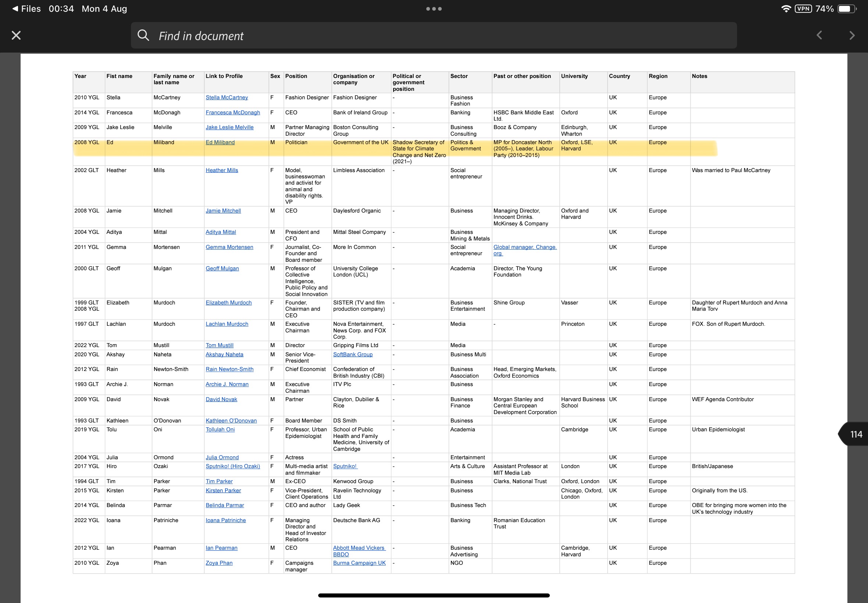868x603 pixels.
Task: Return to Files app via back arrow
Action: pyautogui.click(x=26, y=9)
